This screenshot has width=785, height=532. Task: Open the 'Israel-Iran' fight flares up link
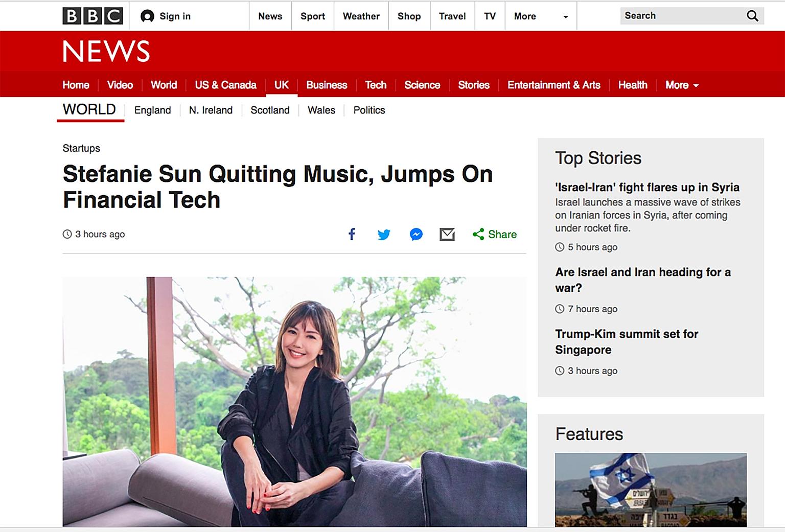(x=647, y=188)
